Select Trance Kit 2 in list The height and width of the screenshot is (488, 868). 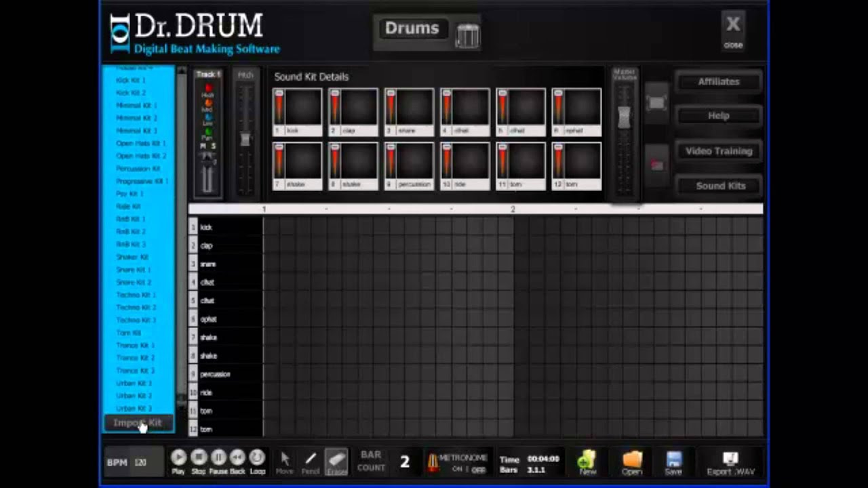point(136,358)
